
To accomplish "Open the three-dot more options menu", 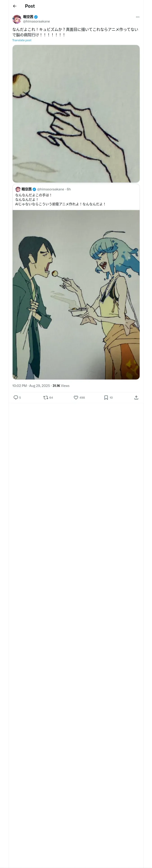I will [x=138, y=17].
